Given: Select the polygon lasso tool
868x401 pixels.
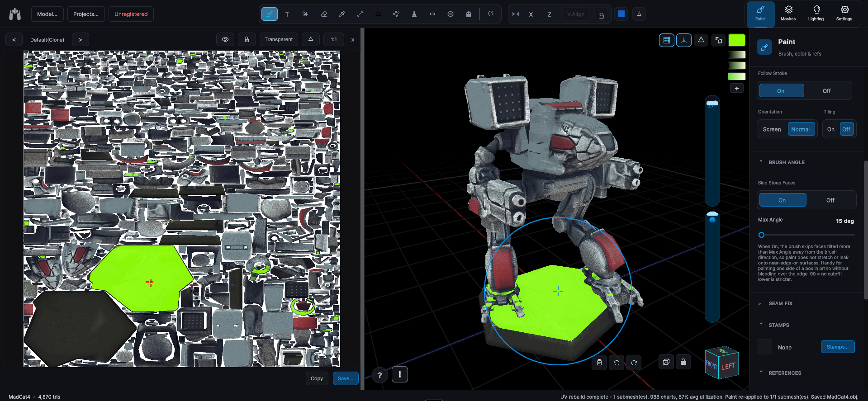Looking at the screenshot, I should tap(396, 14).
